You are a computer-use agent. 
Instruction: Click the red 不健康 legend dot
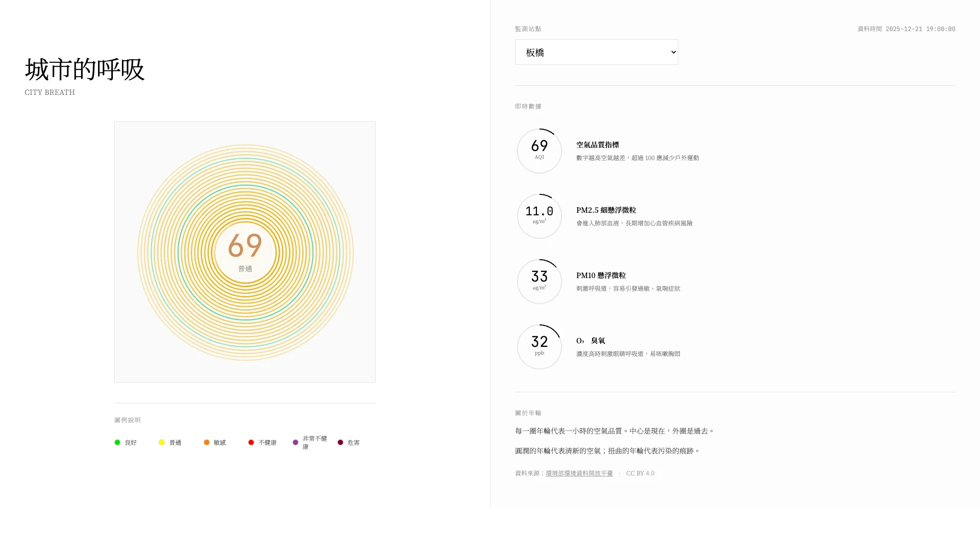251,442
